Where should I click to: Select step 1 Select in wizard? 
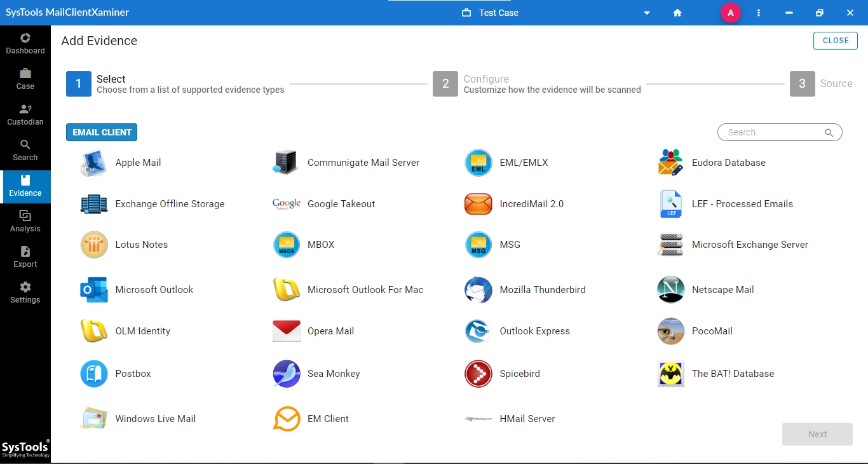79,84
